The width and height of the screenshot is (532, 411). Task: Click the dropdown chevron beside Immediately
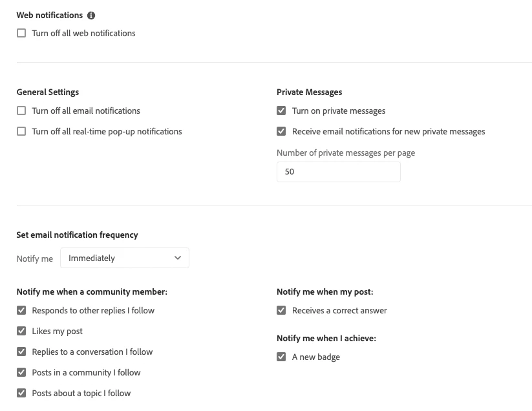click(178, 258)
